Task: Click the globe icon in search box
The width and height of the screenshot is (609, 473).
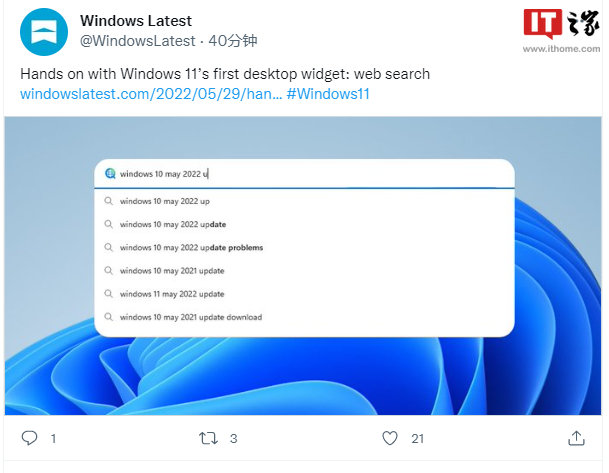Action: click(109, 173)
